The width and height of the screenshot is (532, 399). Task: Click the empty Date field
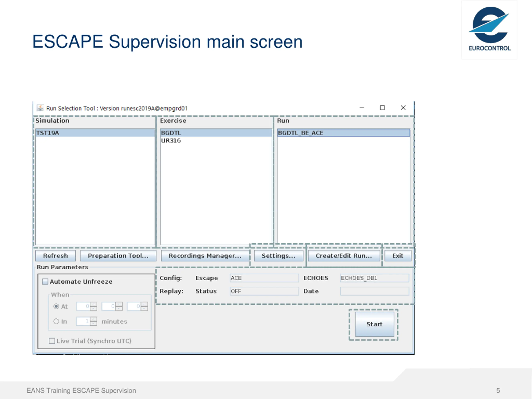tap(374, 291)
